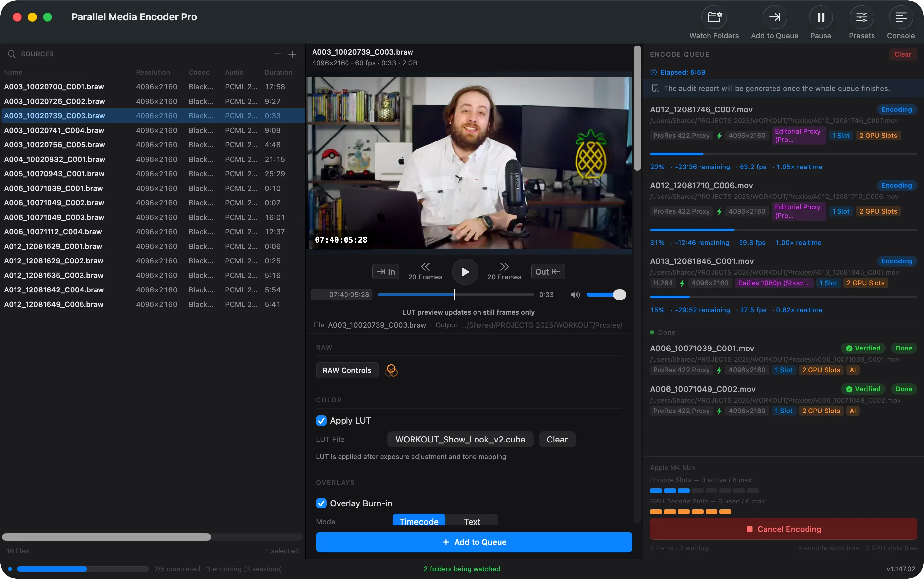Image resolution: width=924 pixels, height=579 pixels.
Task: Cancel Encoding
Action: pos(783,529)
